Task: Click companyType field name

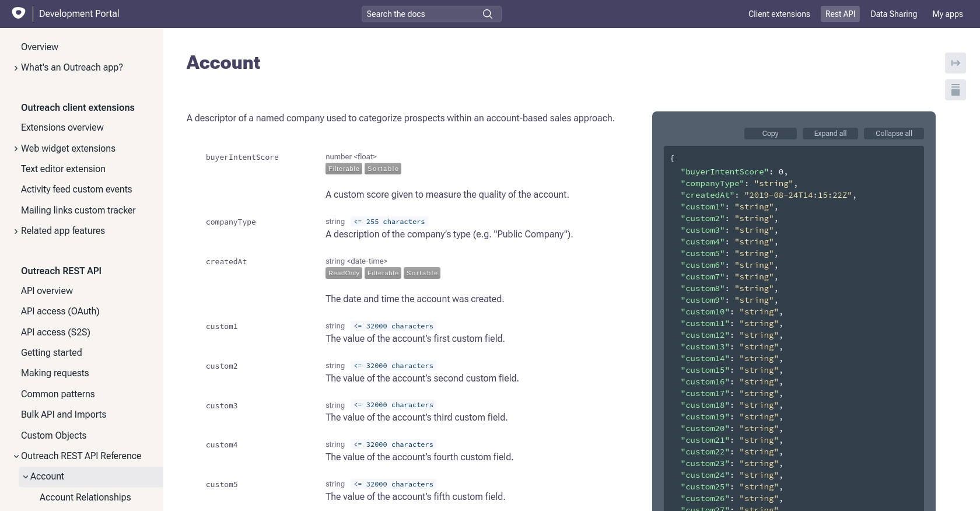Action: point(230,222)
